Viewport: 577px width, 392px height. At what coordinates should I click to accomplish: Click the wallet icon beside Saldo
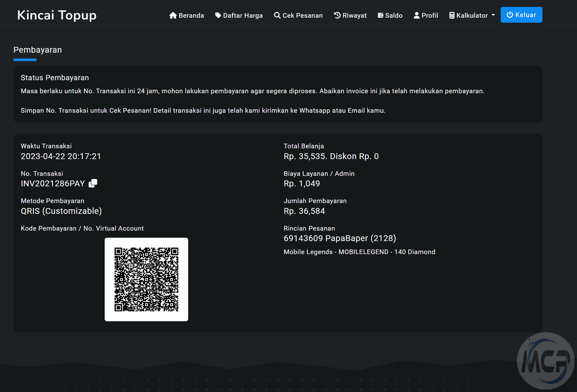[x=380, y=15]
